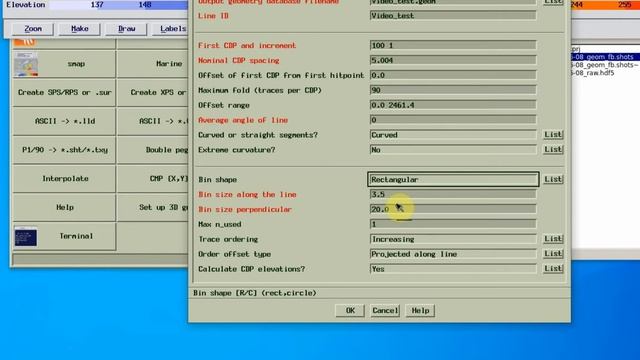Screen dimensions: 640x360
Task: Click Maximum fold field value 90
Action: (453, 90)
